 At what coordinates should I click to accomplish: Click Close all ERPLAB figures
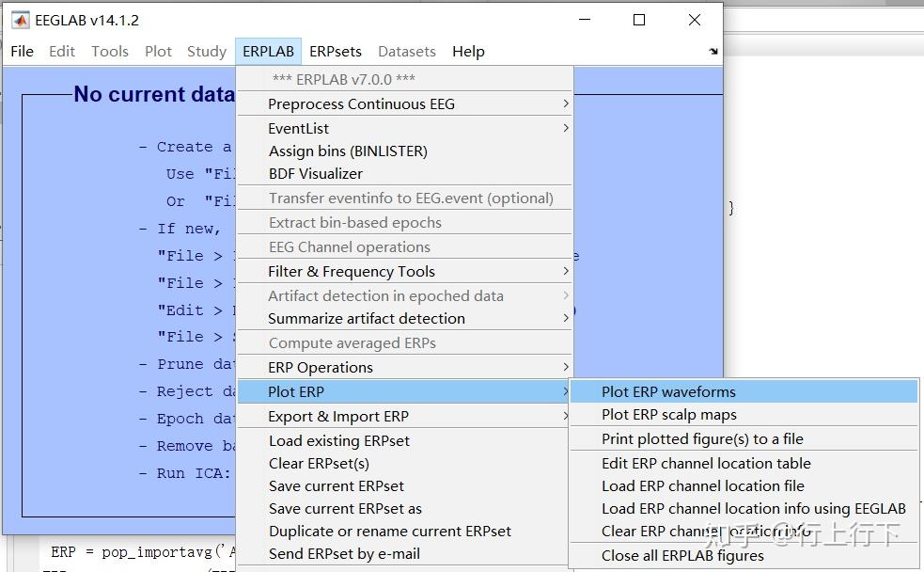click(x=682, y=555)
